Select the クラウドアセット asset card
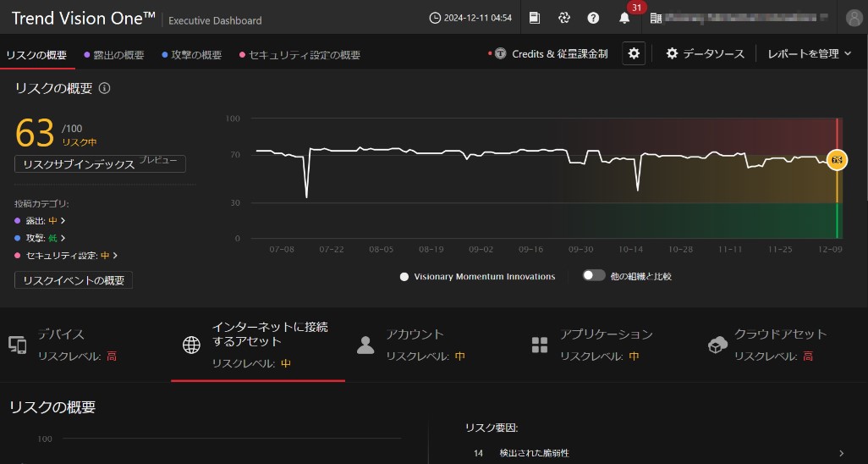The width and height of the screenshot is (868, 464). pyautogui.click(x=781, y=345)
